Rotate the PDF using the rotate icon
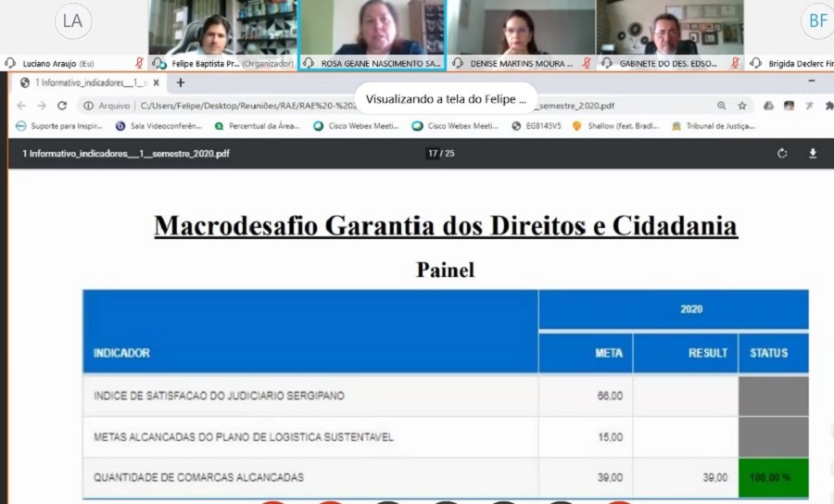 (x=782, y=154)
